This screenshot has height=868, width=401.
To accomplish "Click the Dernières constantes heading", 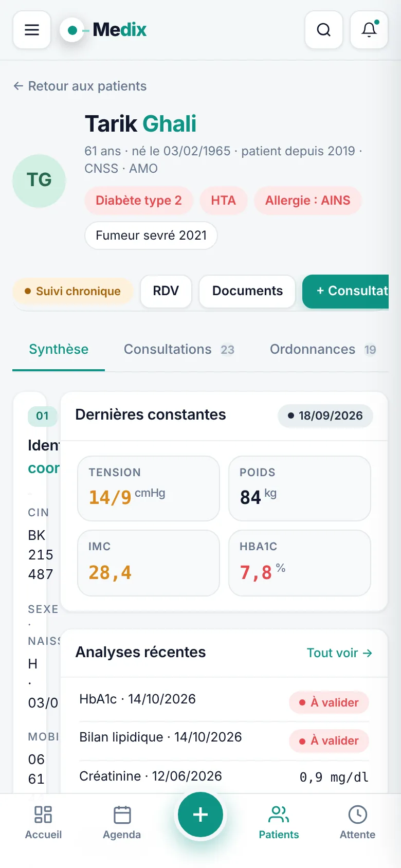I will [x=151, y=414].
